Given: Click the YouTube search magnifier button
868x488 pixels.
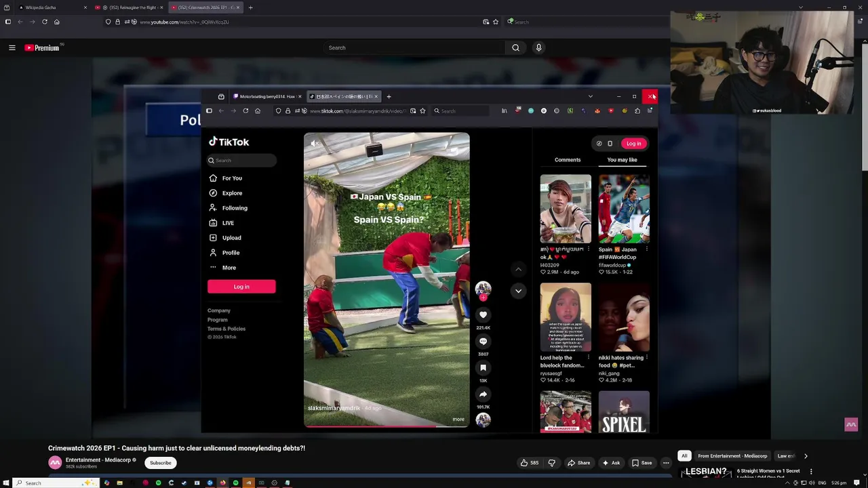Looking at the screenshot, I should (515, 47).
